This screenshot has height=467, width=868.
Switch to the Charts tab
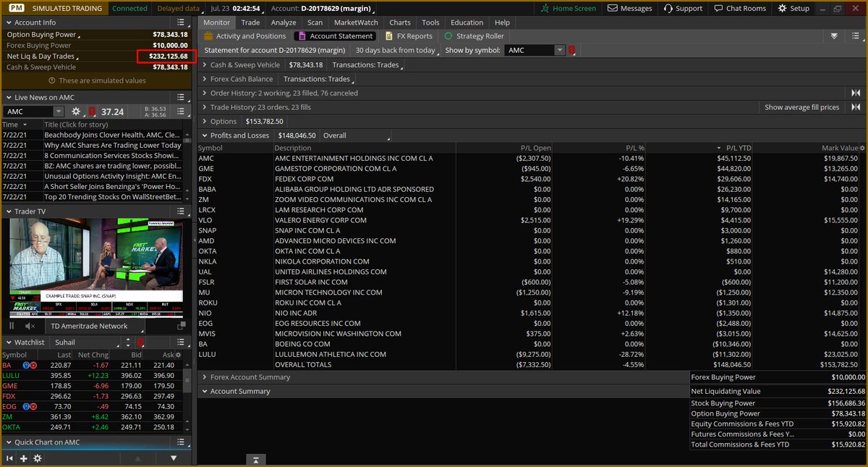pyautogui.click(x=400, y=22)
